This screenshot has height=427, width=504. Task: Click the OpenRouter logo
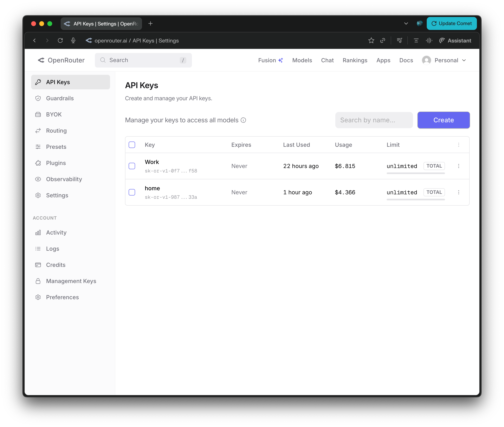click(x=61, y=60)
